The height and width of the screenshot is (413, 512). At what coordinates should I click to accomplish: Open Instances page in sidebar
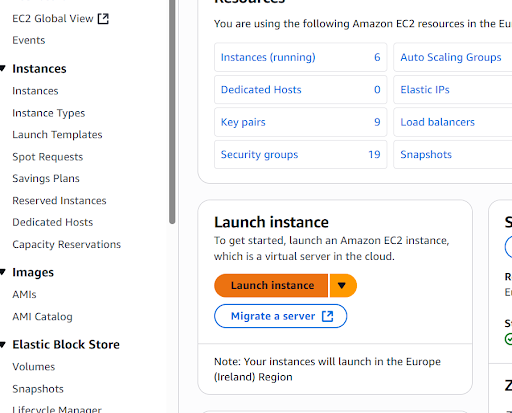(x=35, y=91)
